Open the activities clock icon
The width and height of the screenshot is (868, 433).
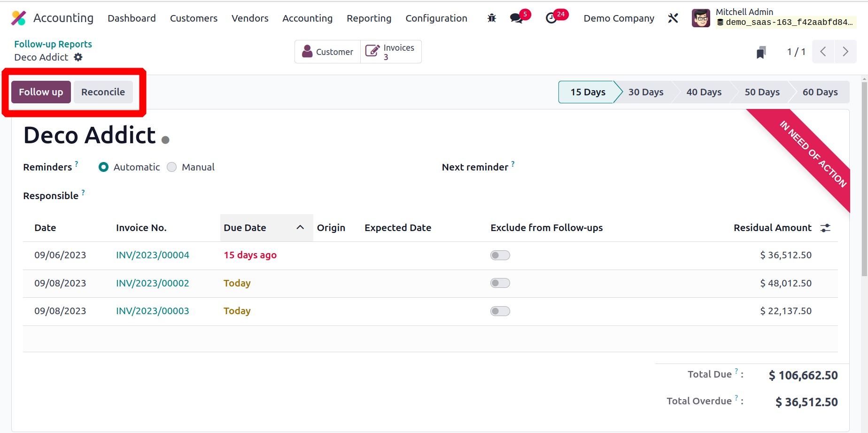(551, 18)
